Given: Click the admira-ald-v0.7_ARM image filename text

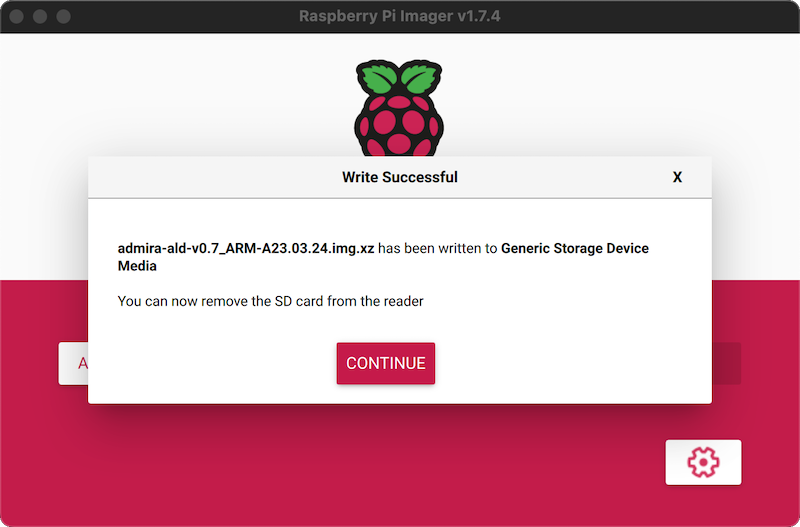Looking at the screenshot, I should tap(245, 248).
